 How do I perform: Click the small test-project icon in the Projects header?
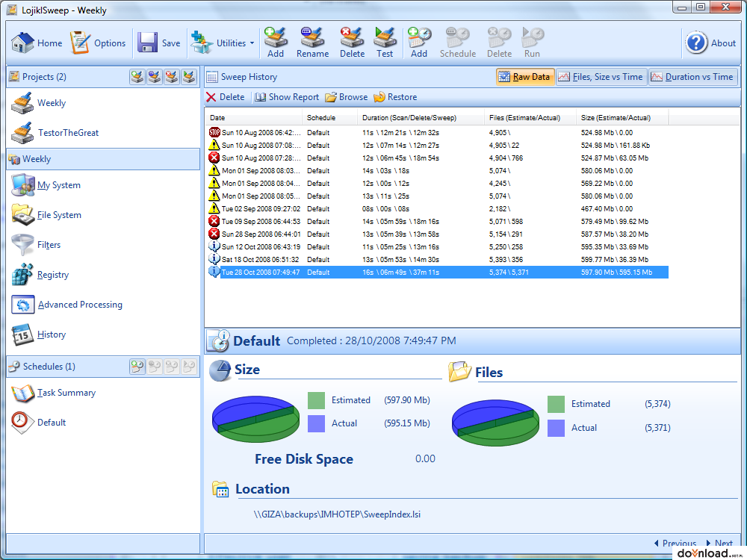(x=189, y=77)
